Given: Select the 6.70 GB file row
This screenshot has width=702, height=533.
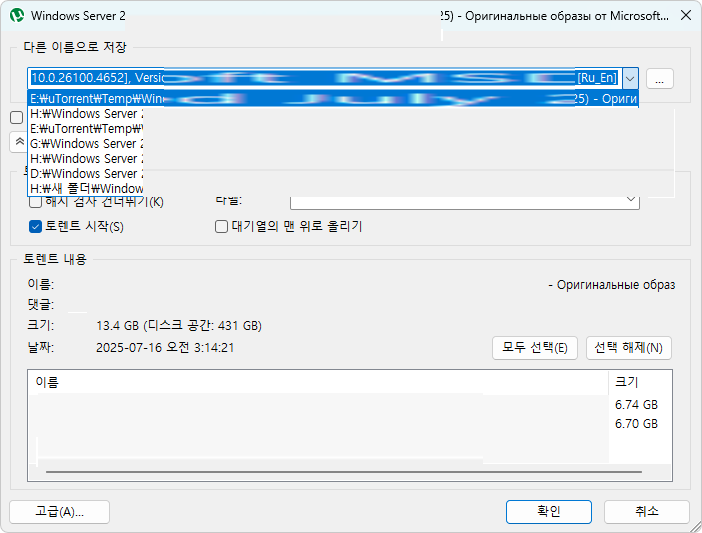Looking at the screenshot, I should tap(350, 424).
